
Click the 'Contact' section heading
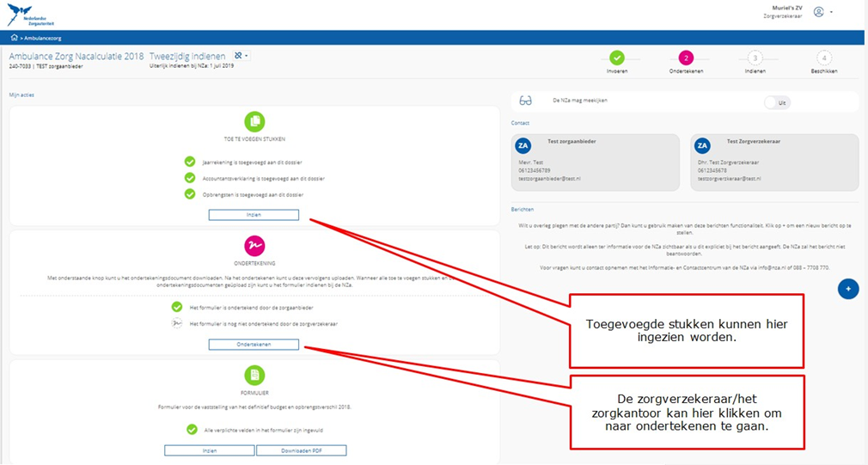(x=520, y=123)
